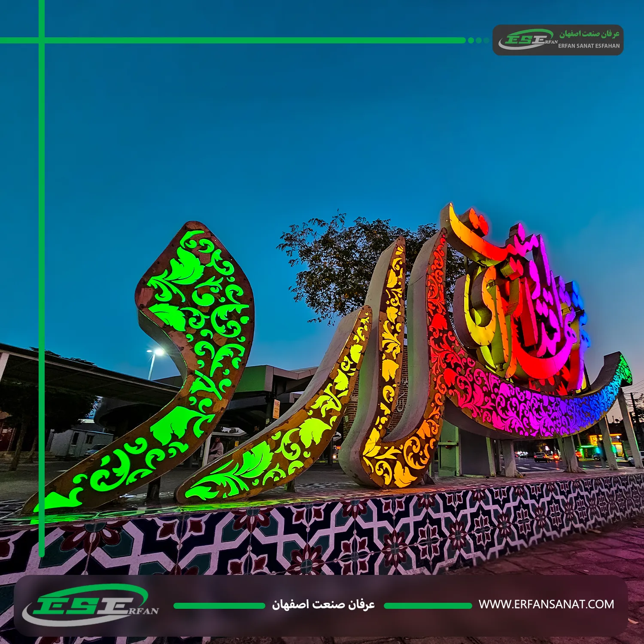Click the green bar left of the bottom Persian title
Image resolution: width=644 pixels, height=644 pixels.
click(x=219, y=606)
